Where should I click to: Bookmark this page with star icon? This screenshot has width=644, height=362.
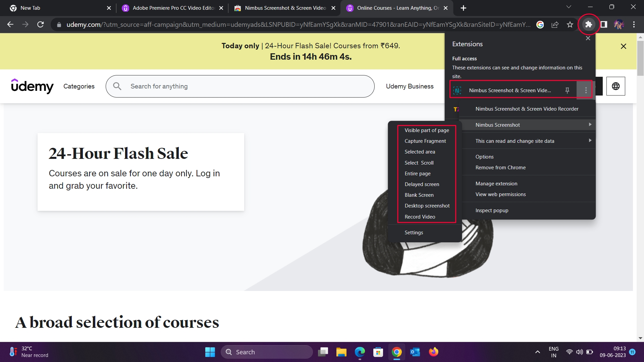pyautogui.click(x=570, y=24)
